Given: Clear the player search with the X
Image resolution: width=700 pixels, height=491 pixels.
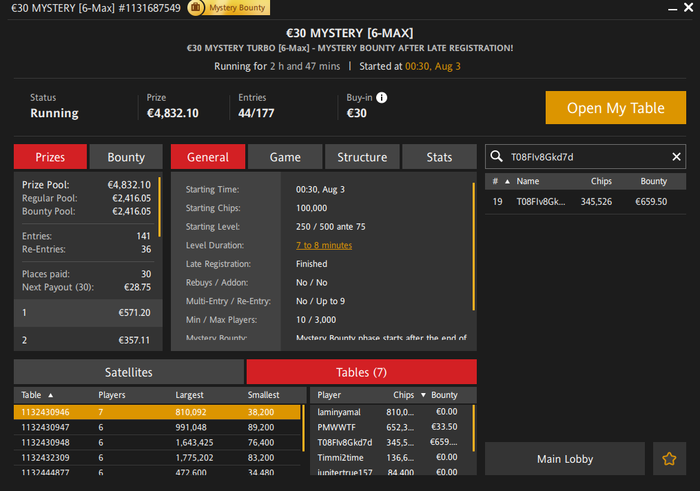Looking at the screenshot, I should click(x=676, y=157).
